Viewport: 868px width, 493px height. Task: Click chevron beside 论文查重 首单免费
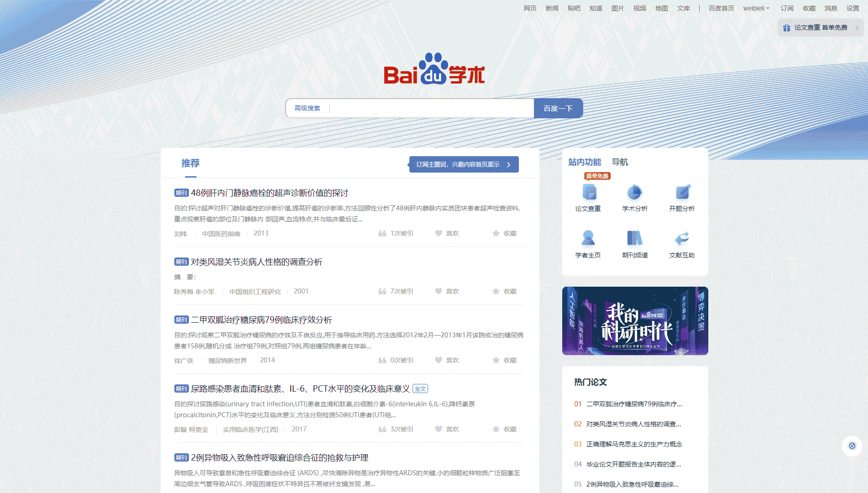pos(857,28)
